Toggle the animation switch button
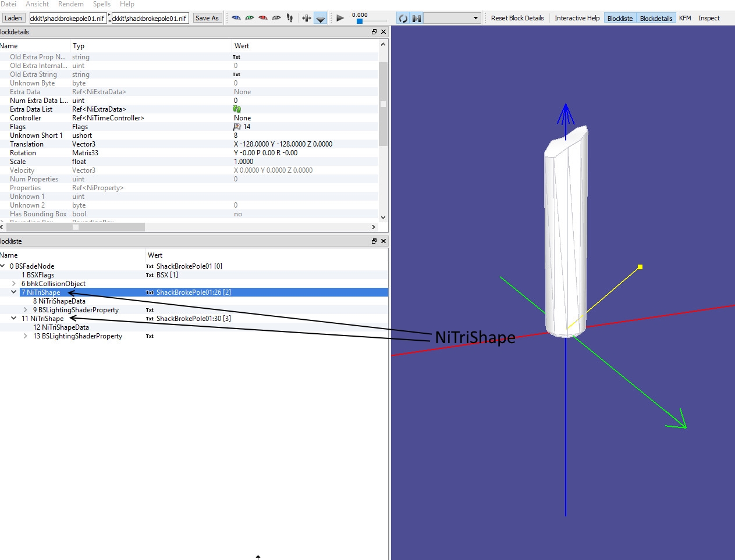Viewport: 735px width, 560px height. tap(417, 19)
